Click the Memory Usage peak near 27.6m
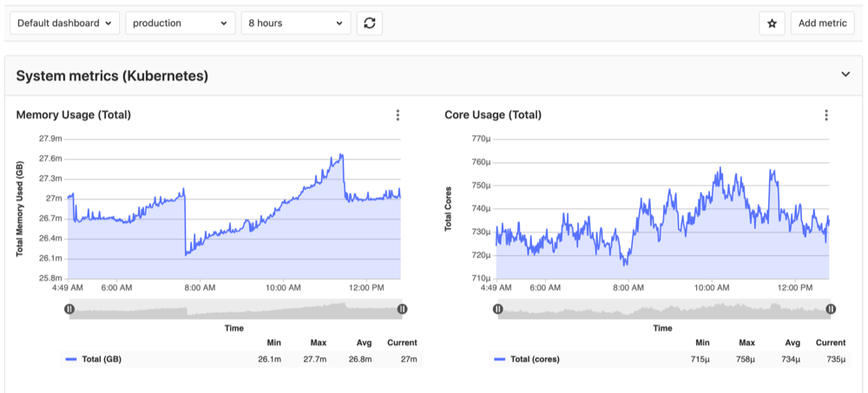868x393 pixels. pyautogui.click(x=342, y=155)
